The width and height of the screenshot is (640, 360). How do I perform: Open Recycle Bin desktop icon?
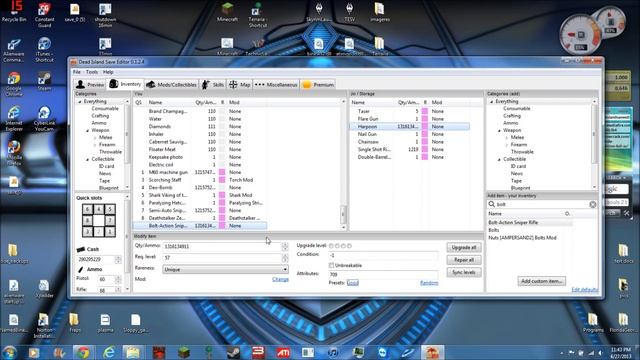pyautogui.click(x=14, y=11)
